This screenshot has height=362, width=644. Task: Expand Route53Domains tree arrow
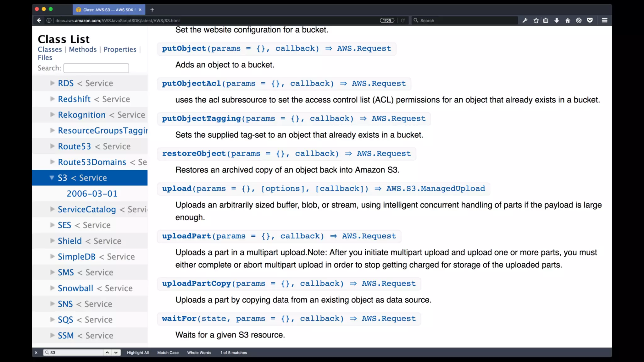tap(53, 162)
